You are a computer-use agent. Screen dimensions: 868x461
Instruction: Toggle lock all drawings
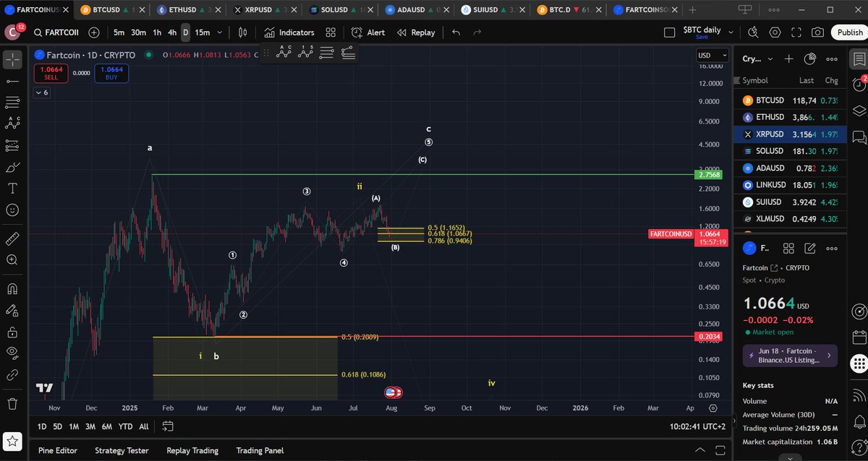tap(12, 332)
